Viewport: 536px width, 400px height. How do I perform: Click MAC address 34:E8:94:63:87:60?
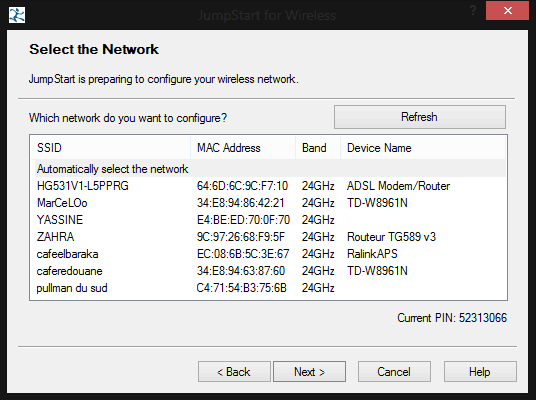pos(241,271)
